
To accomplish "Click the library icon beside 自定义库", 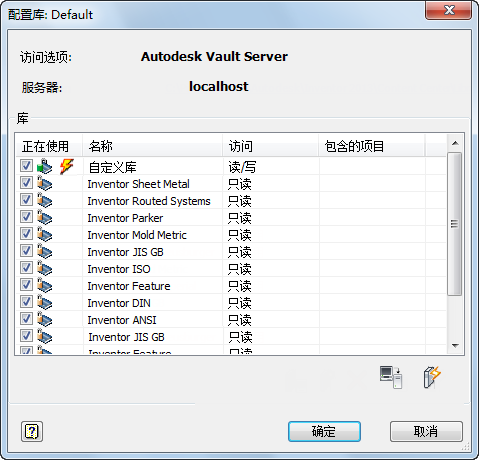I will [45, 166].
